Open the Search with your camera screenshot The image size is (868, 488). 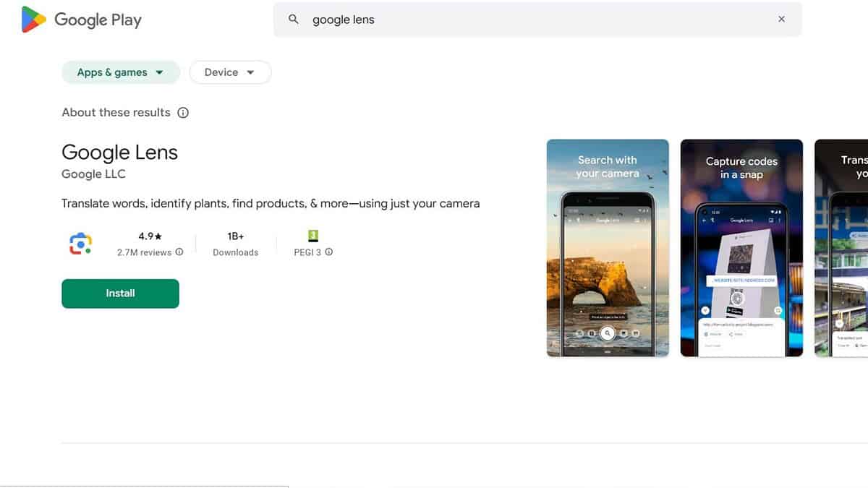[608, 248]
